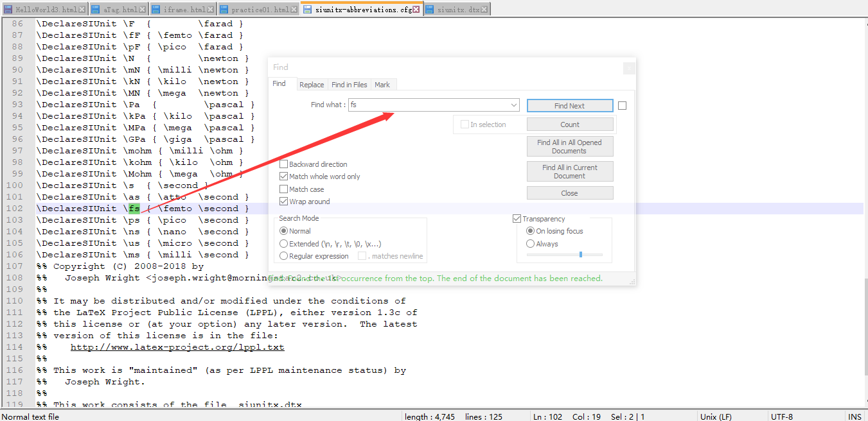The height and width of the screenshot is (421, 868).
Task: Uncheck the Wrap around option
Action: pos(283,201)
